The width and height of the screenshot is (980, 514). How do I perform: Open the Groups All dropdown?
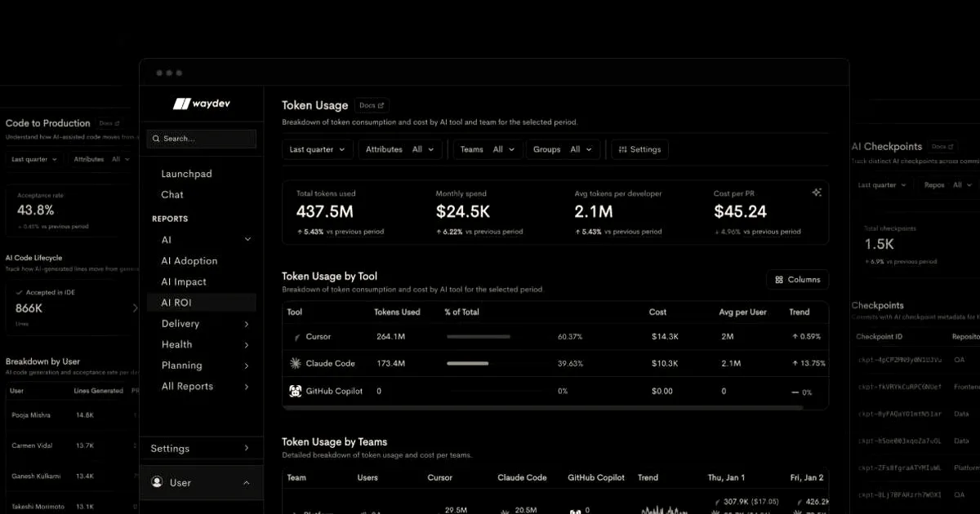pyautogui.click(x=563, y=149)
